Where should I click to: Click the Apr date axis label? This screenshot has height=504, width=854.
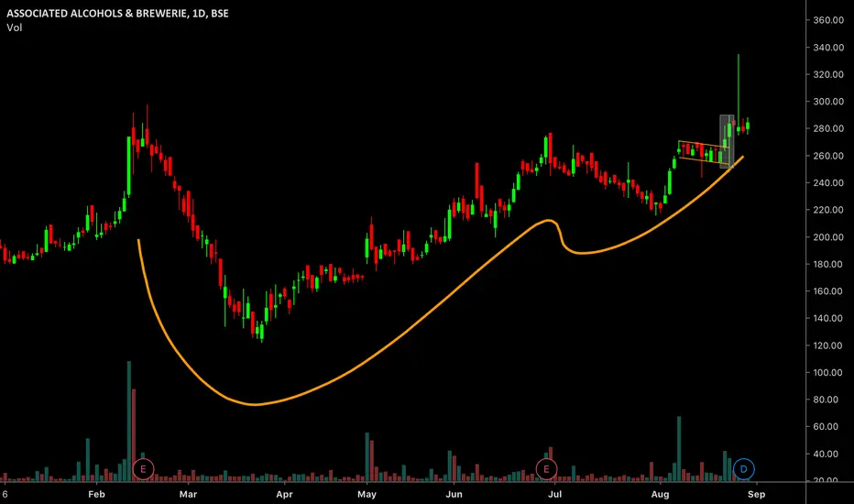click(x=284, y=494)
